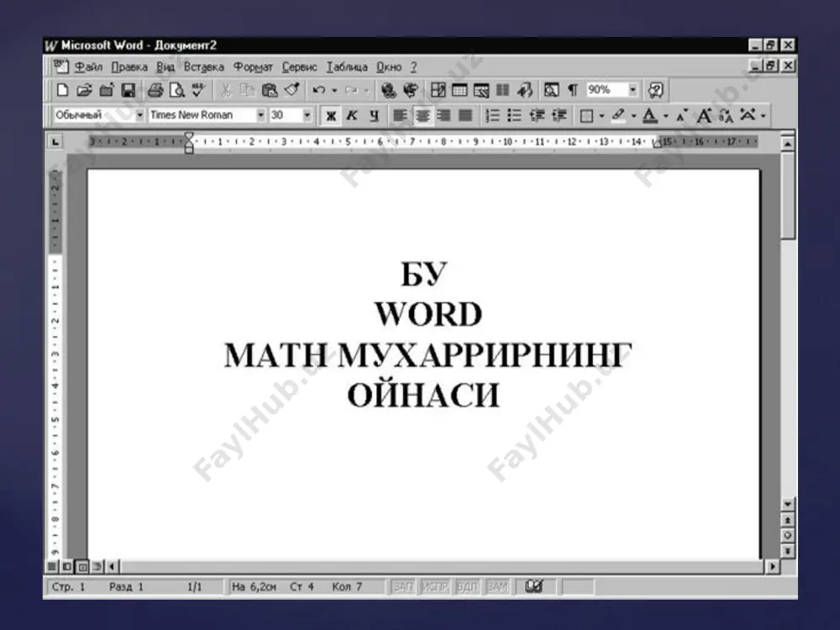Decrease the paragraph indent
Image resolution: width=840 pixels, height=630 pixels.
point(537,115)
